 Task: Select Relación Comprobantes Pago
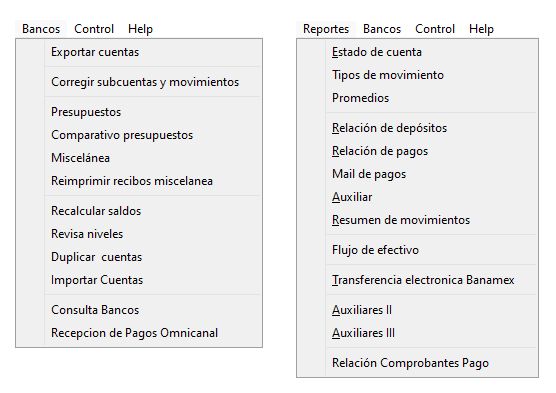(417, 363)
